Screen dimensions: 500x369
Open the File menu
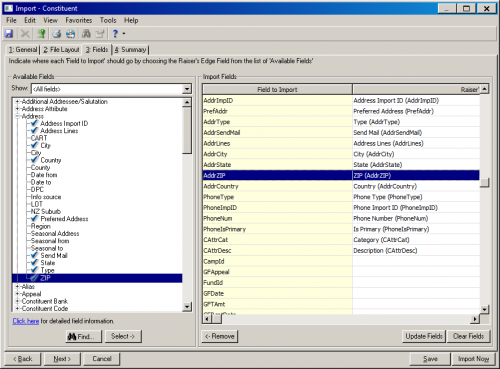click(11, 20)
